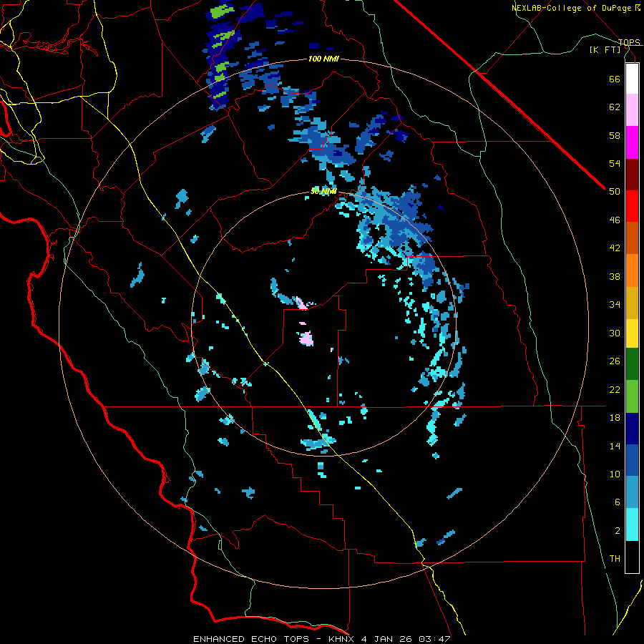Select the legend value 22
This screenshot has width=644, height=644.
615,389
